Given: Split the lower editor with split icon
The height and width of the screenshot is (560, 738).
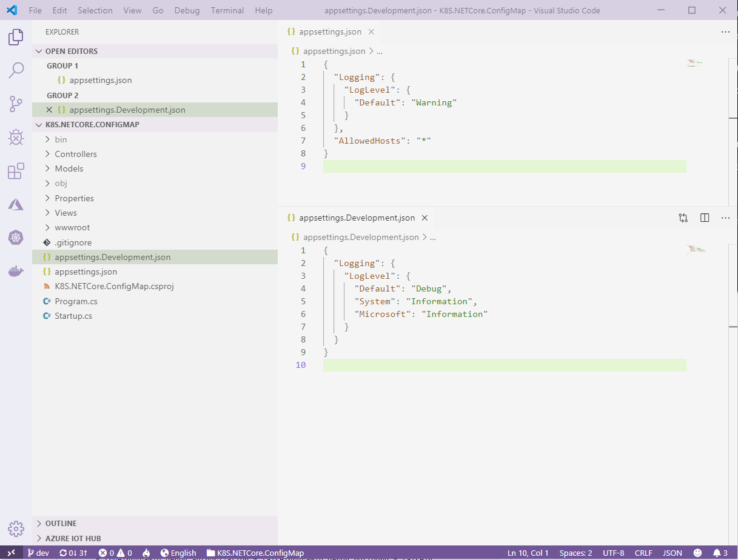Looking at the screenshot, I should pyautogui.click(x=705, y=218).
